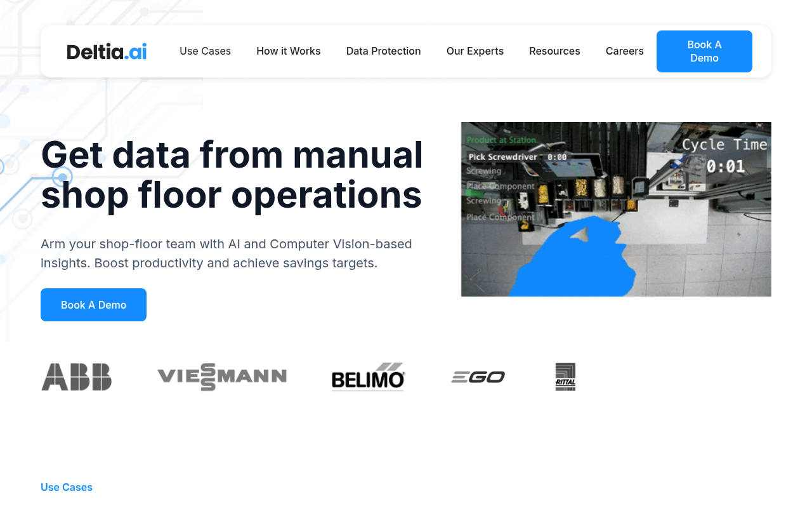The height and width of the screenshot is (508, 812).
Task: Select the EGO company logo
Action: [x=478, y=377]
